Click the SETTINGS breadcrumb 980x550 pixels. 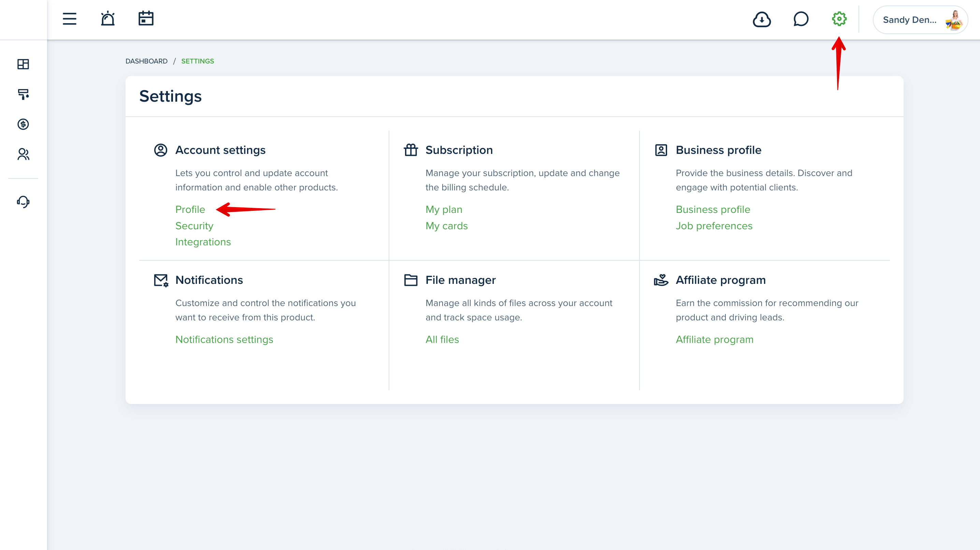point(198,61)
